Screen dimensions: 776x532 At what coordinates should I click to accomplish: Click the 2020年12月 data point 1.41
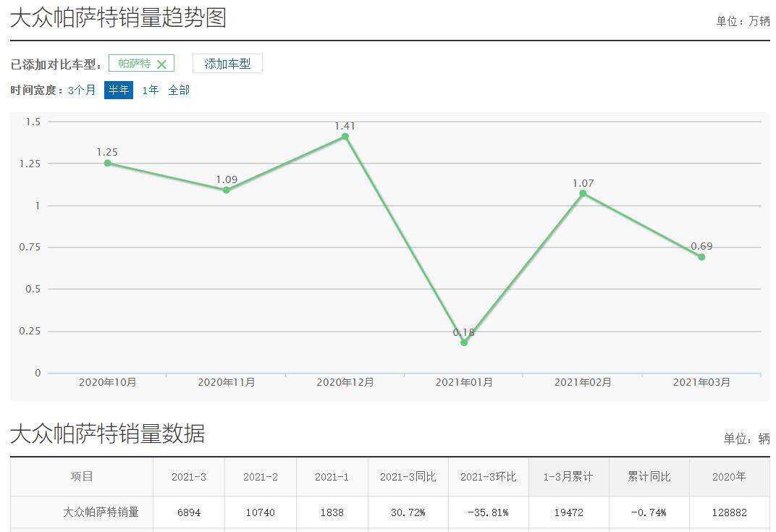[x=345, y=137]
